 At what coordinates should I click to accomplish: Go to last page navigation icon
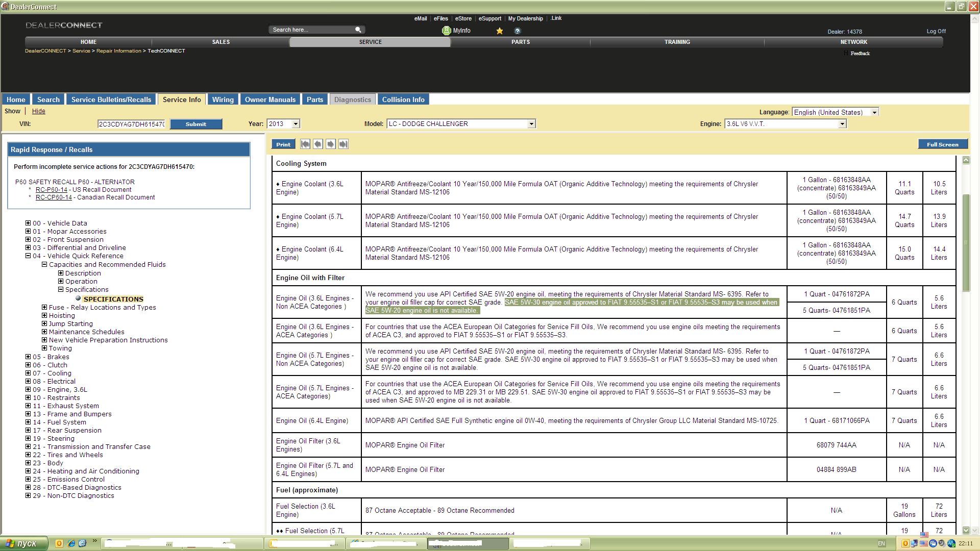click(x=344, y=144)
